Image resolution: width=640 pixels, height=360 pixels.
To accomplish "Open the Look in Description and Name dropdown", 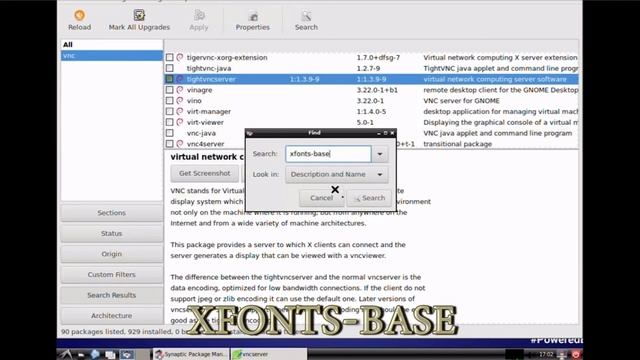I will [336, 175].
